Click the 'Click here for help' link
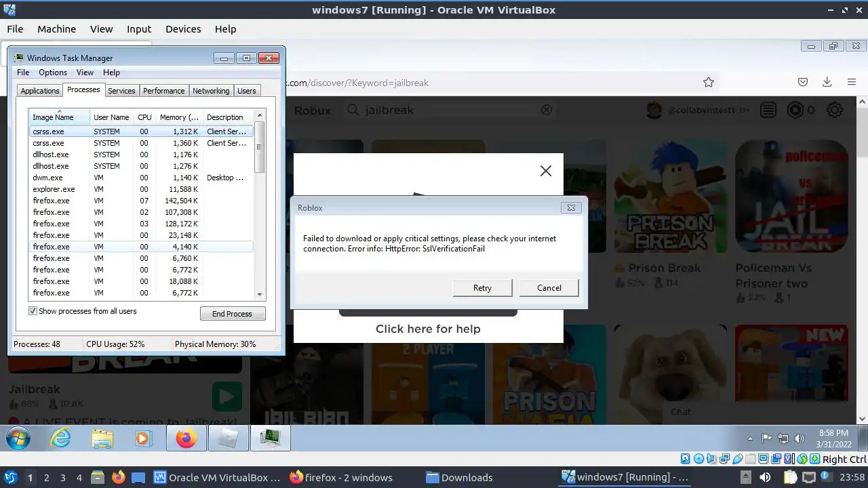 click(428, 329)
